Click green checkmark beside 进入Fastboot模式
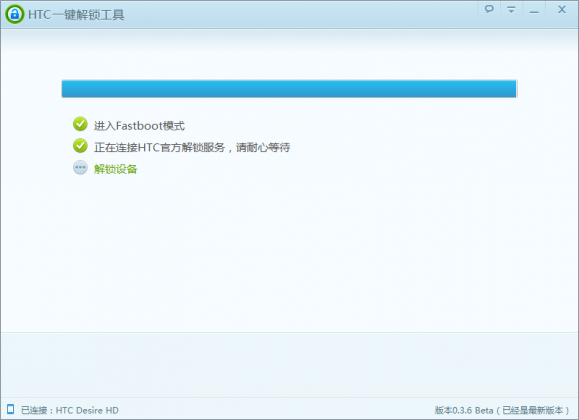 coord(80,124)
